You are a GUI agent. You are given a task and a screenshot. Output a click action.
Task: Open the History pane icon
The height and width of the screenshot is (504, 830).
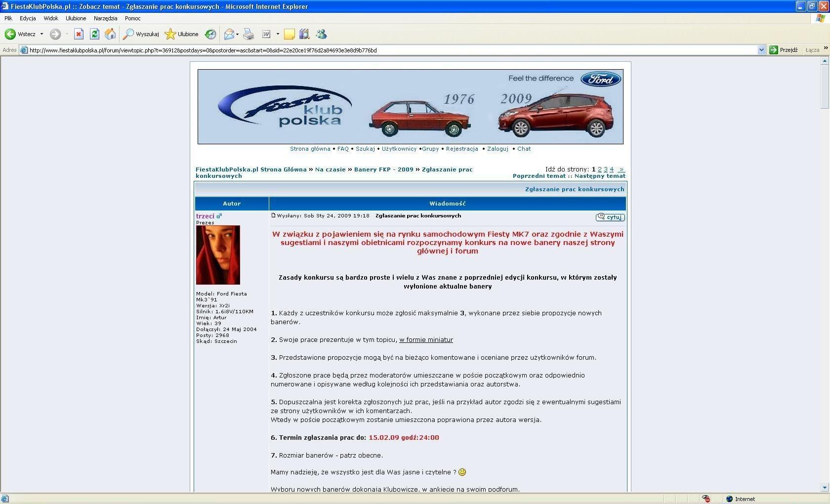[x=210, y=34]
